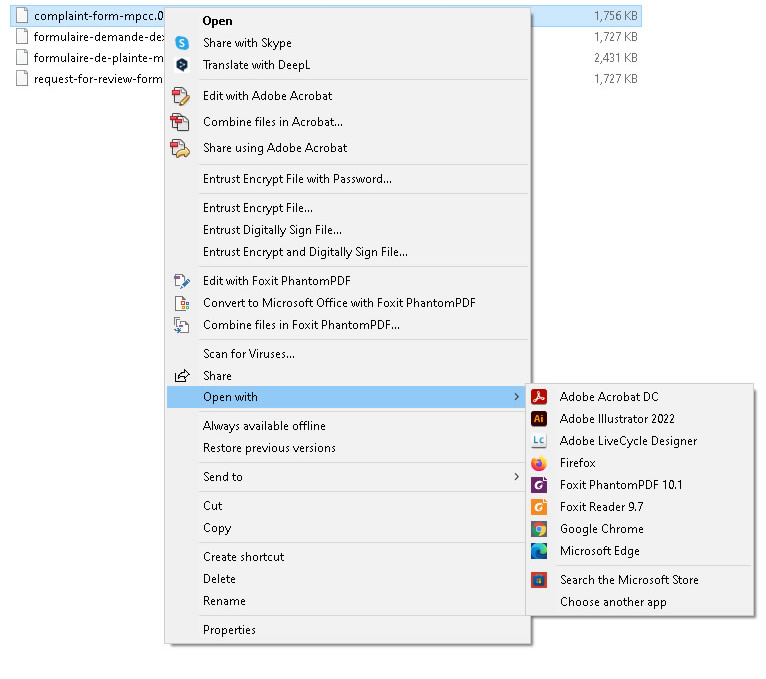
Task: Click the Google Chrome icon
Action: click(539, 529)
